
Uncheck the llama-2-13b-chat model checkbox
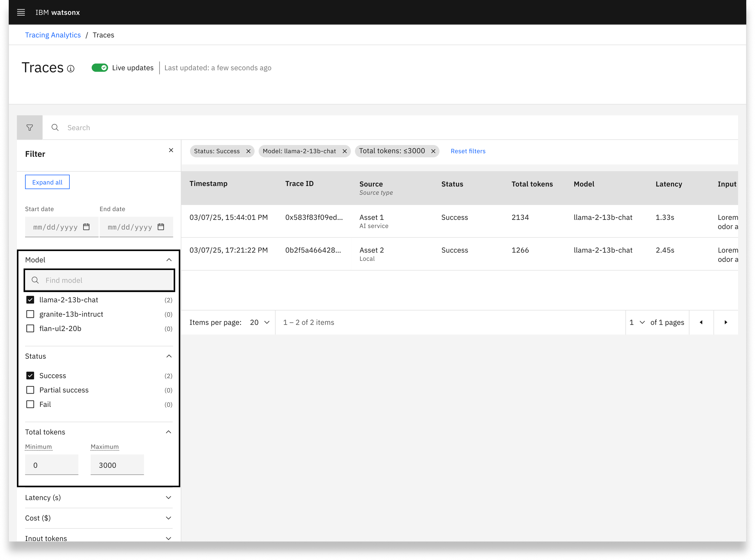(30, 300)
